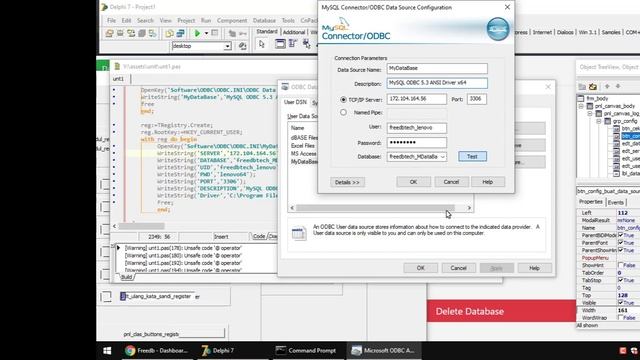Select the Named Pipe radio button
This screenshot has width=640, height=360.
(343, 112)
